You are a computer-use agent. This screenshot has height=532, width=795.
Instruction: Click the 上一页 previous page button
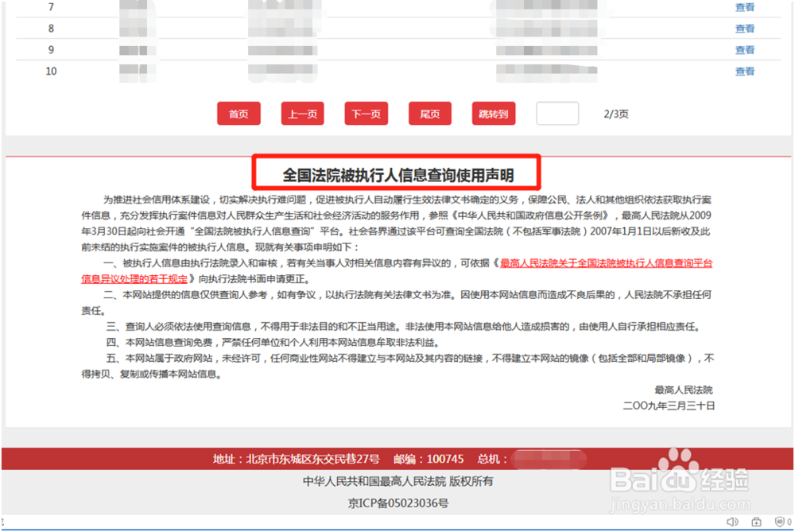302,113
